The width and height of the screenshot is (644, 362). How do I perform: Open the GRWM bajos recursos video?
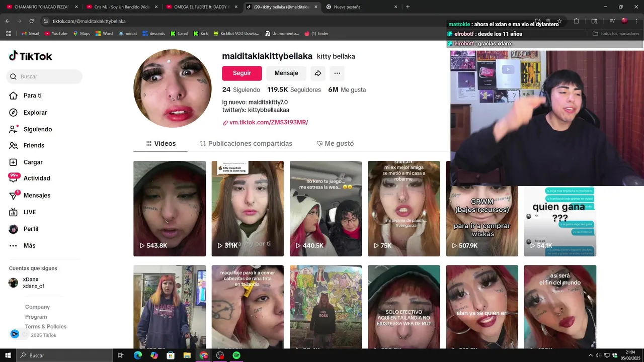tap(482, 221)
